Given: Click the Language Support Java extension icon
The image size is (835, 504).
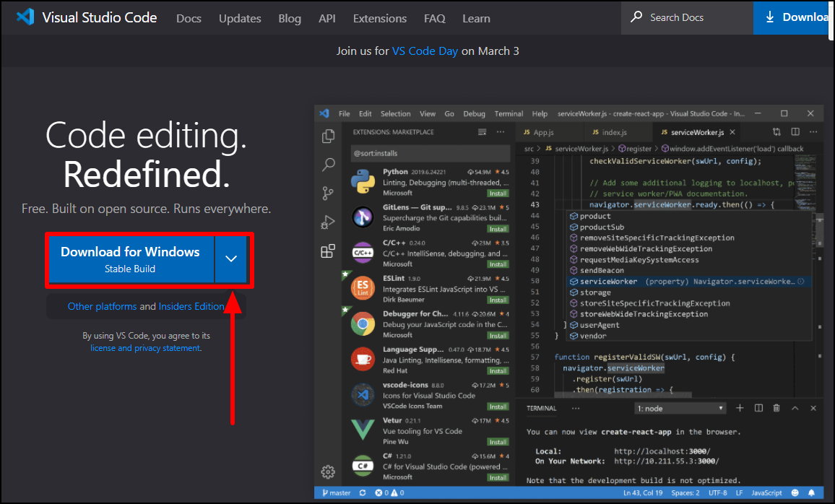Looking at the screenshot, I should (363, 360).
